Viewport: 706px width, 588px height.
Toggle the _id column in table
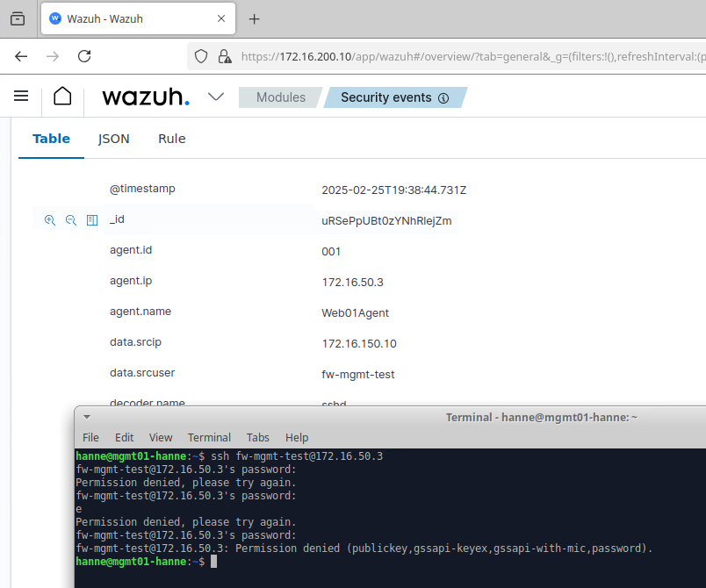click(92, 220)
